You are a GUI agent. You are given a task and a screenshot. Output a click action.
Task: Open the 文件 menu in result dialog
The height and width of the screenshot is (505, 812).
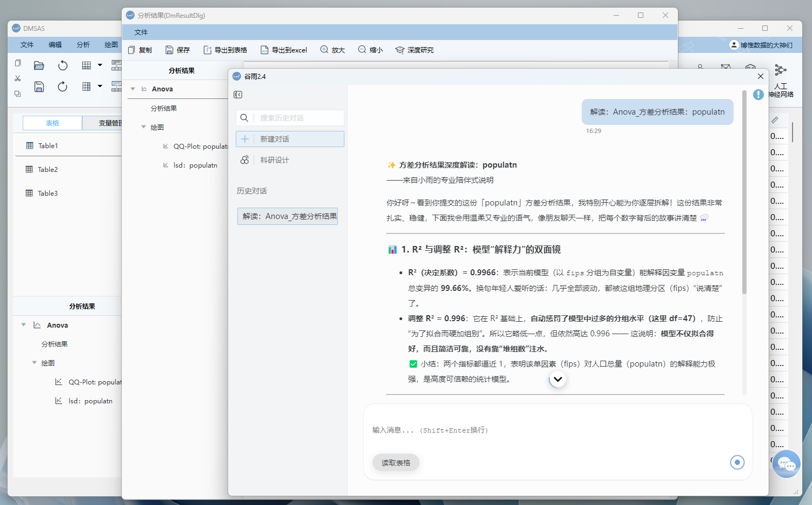tap(141, 32)
